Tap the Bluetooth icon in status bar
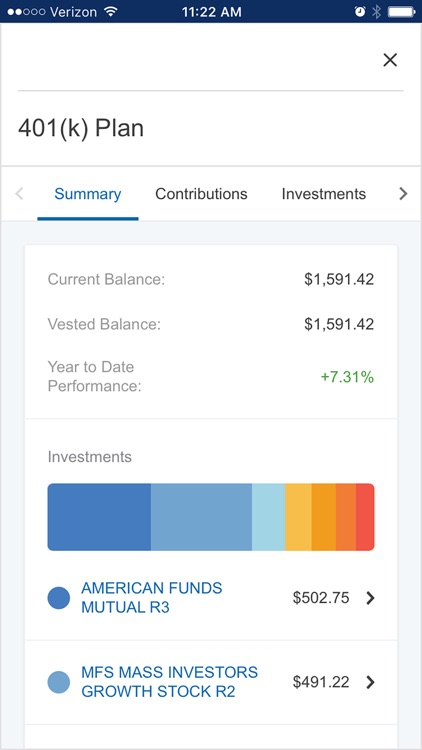422x750 pixels. (376, 11)
